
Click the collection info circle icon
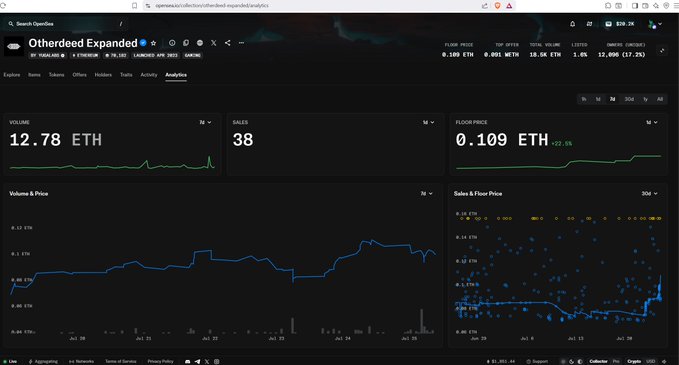tap(172, 43)
